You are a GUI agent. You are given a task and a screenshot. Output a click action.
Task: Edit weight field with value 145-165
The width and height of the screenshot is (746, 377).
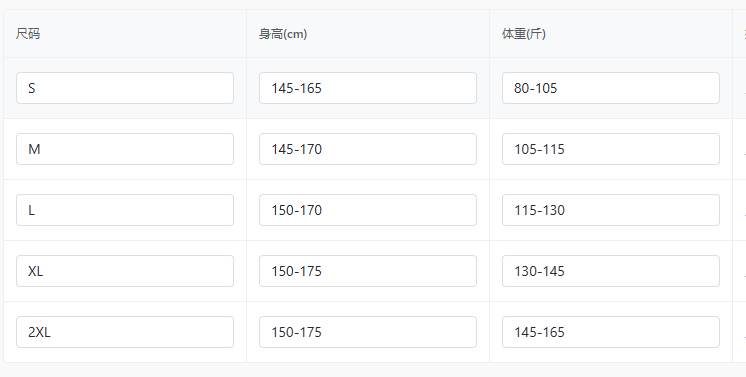[611, 332]
